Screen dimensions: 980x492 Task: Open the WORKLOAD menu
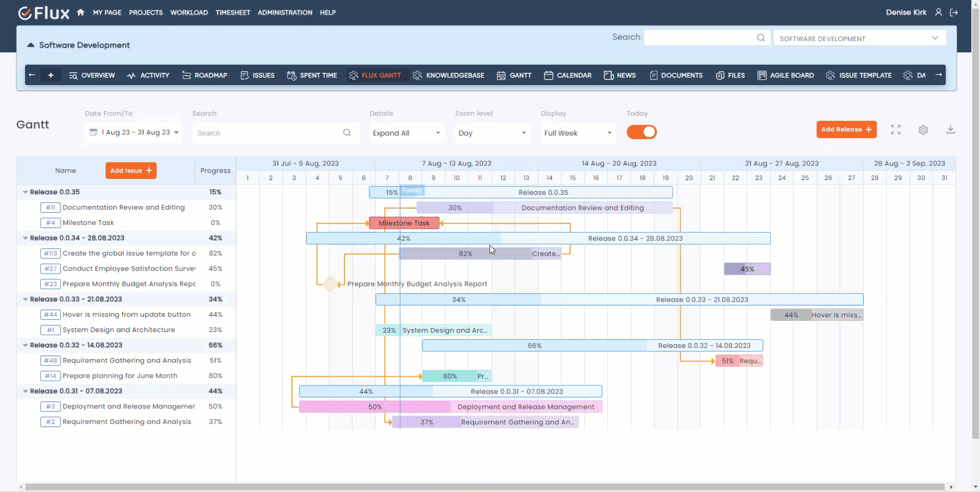point(189,12)
